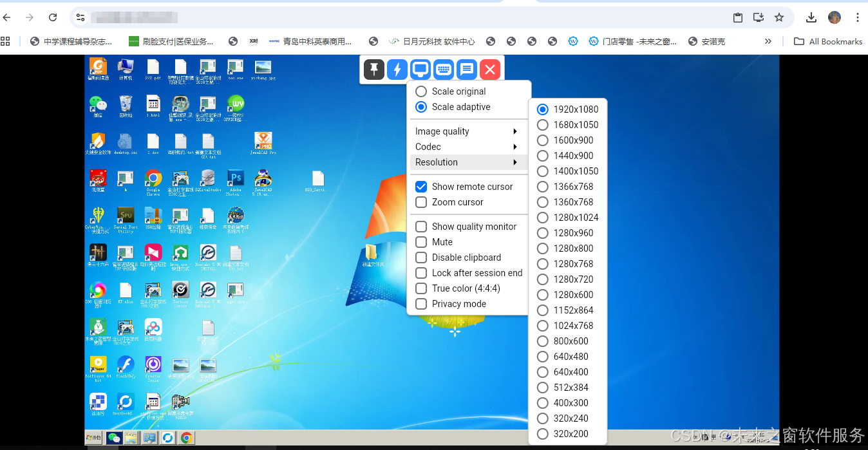This screenshot has height=450, width=868.
Task: Choose 1366x768 resolution
Action: click(565, 187)
